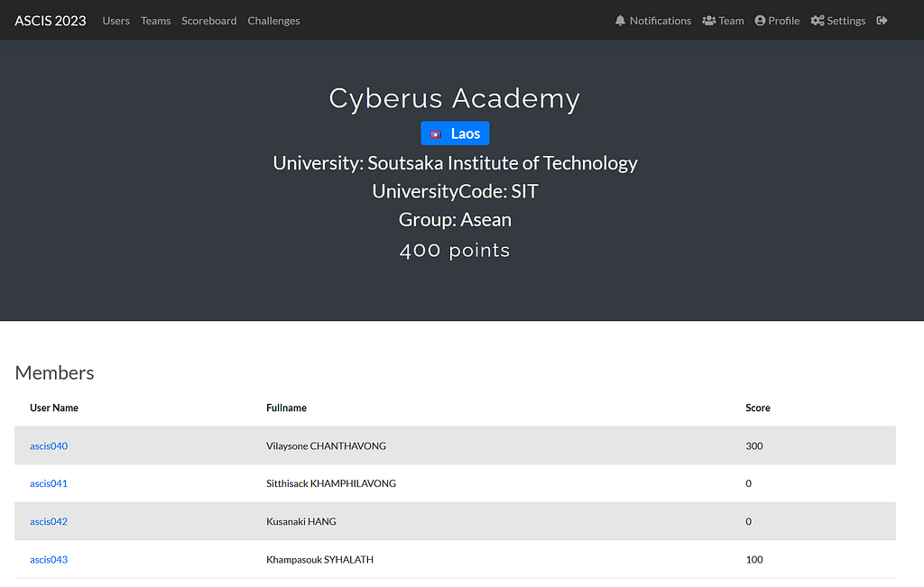Screen dimensions: 924x587
Task: Go to Profile page
Action: pyautogui.click(x=777, y=21)
